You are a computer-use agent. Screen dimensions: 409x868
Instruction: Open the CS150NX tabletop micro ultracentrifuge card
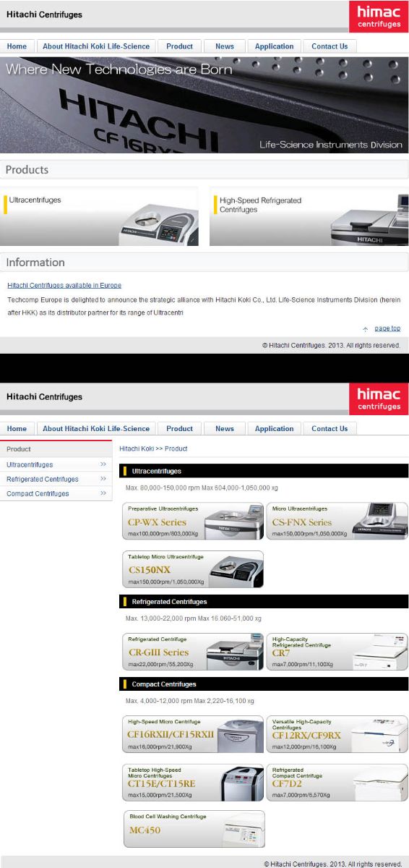(193, 569)
